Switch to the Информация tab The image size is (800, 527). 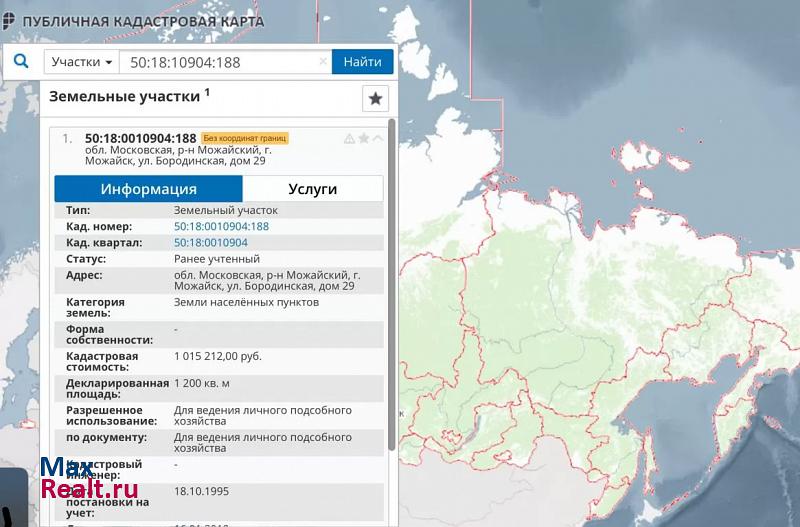pyautogui.click(x=148, y=189)
